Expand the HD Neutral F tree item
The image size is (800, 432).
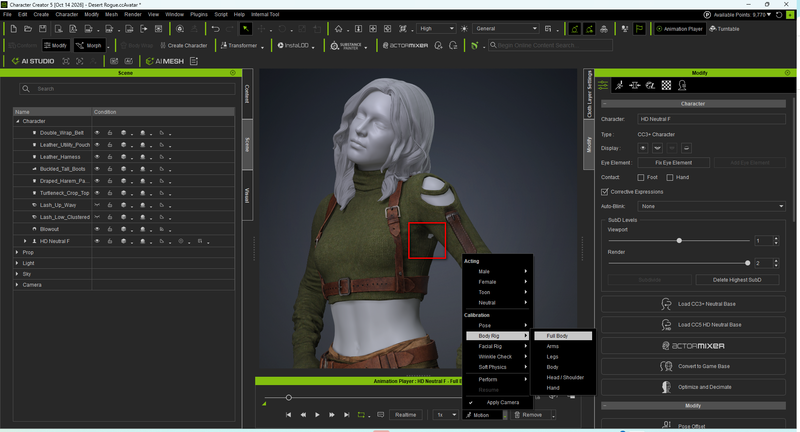pos(25,241)
